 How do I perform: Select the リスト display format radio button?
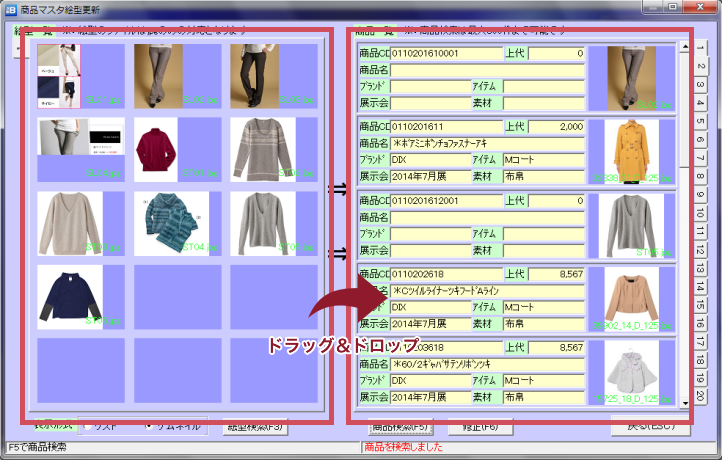[86, 425]
